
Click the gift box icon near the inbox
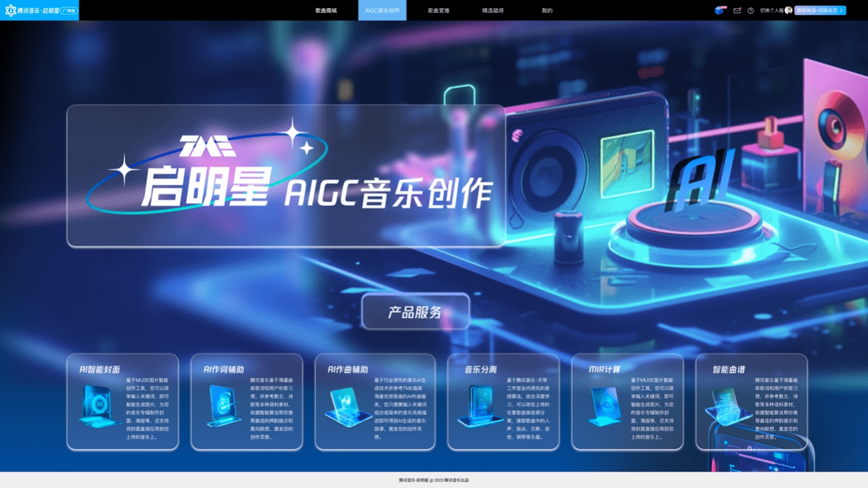click(720, 10)
